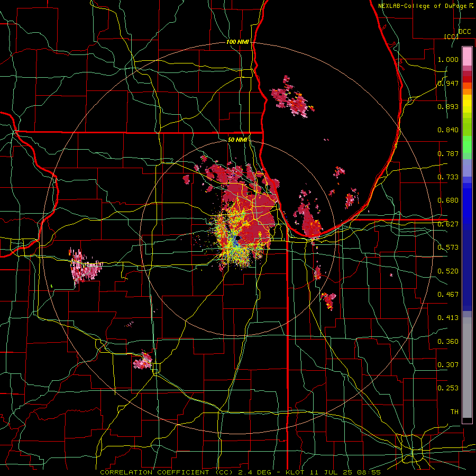Click the 0.947 scale value
Image resolution: width=476 pixels, height=476 pixels.
[x=448, y=83]
